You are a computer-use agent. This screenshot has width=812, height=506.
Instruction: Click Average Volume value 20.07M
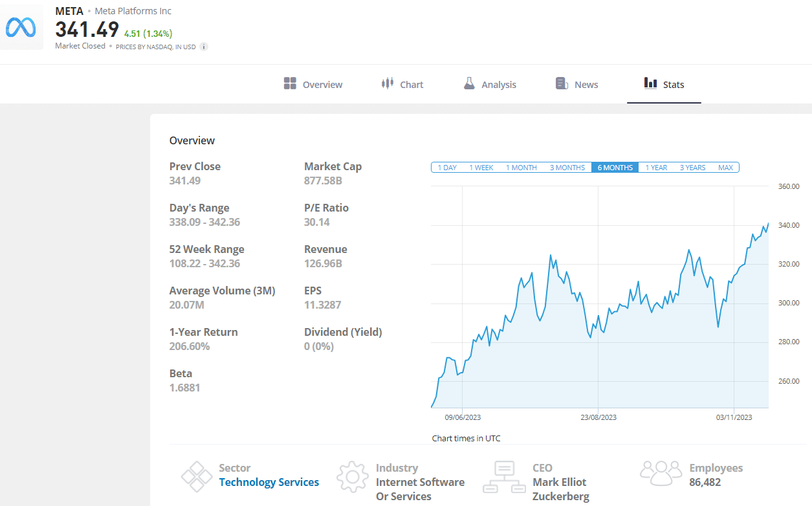(187, 305)
